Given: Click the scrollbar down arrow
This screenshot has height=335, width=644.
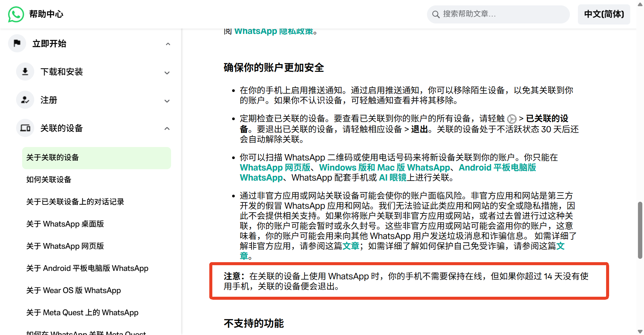Looking at the screenshot, I should pyautogui.click(x=640, y=332).
